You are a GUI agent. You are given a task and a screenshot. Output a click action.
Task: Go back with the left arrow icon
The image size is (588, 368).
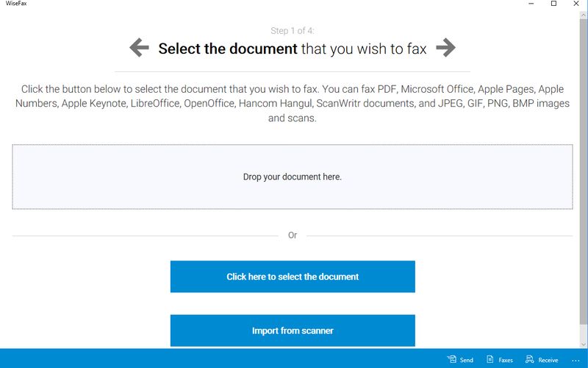(139, 49)
